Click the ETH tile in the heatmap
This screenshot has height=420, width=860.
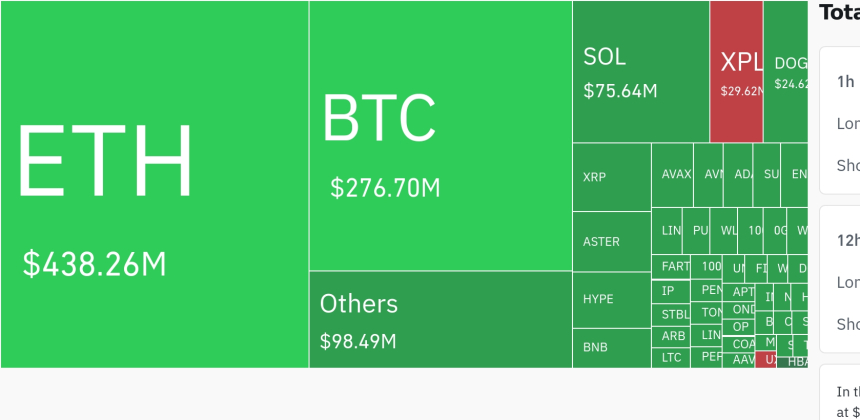[x=154, y=184]
